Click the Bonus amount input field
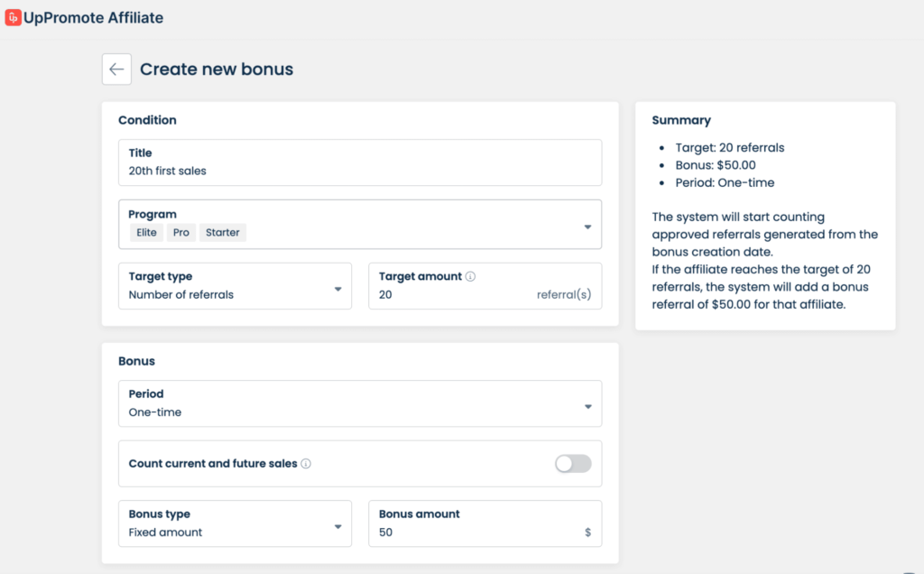 pos(469,532)
